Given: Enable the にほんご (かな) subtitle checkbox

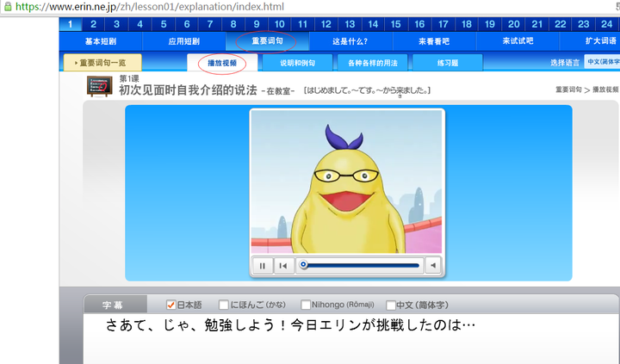Looking at the screenshot, I should (223, 305).
